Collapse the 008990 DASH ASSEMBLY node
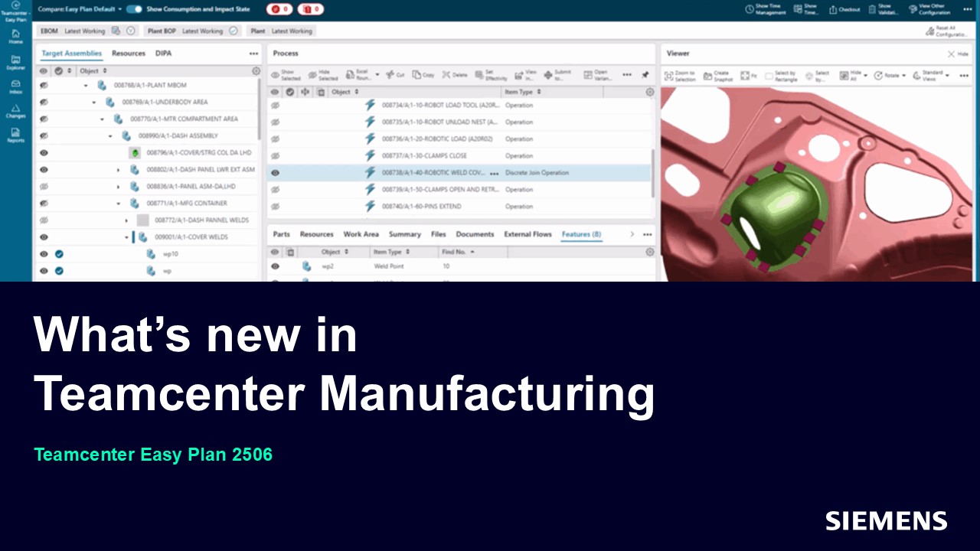980x551 pixels. click(x=110, y=136)
